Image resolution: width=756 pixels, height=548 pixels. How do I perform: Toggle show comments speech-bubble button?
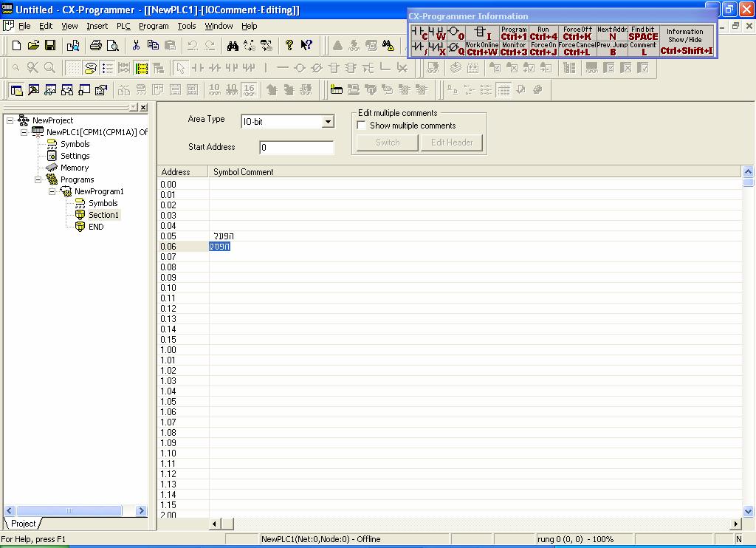[x=90, y=68]
